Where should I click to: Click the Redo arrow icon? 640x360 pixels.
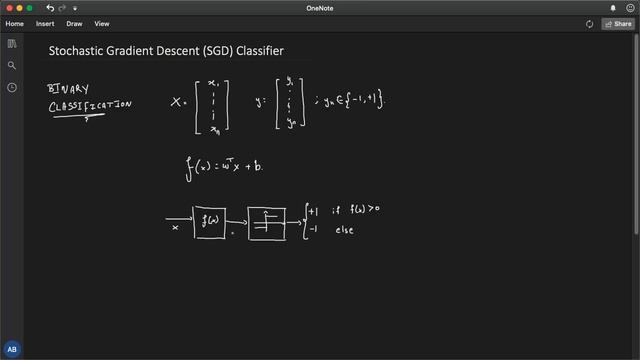point(62,8)
